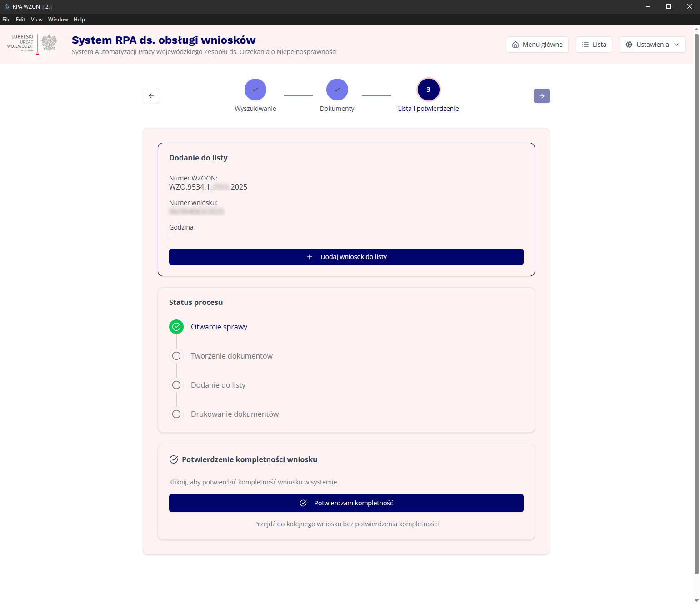Open the Window menu
The image size is (700, 604).
pyautogui.click(x=58, y=19)
